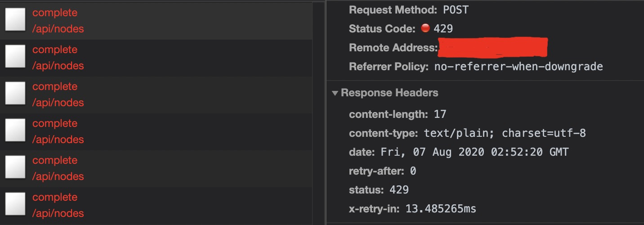
Task: Select the /api/nodes path in the last row
Action: 58,213
